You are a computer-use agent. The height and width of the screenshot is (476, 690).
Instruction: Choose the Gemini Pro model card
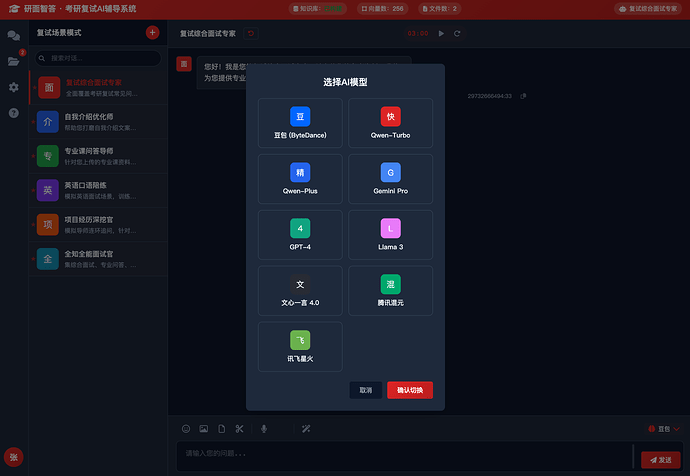(390, 179)
